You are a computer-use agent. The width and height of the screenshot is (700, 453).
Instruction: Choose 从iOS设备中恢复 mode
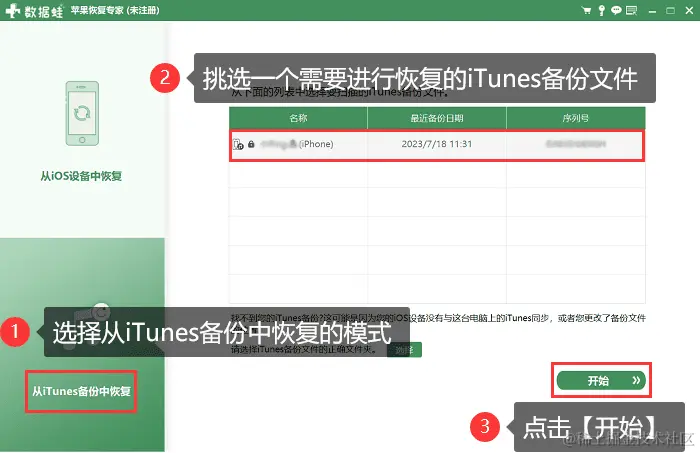click(x=81, y=176)
